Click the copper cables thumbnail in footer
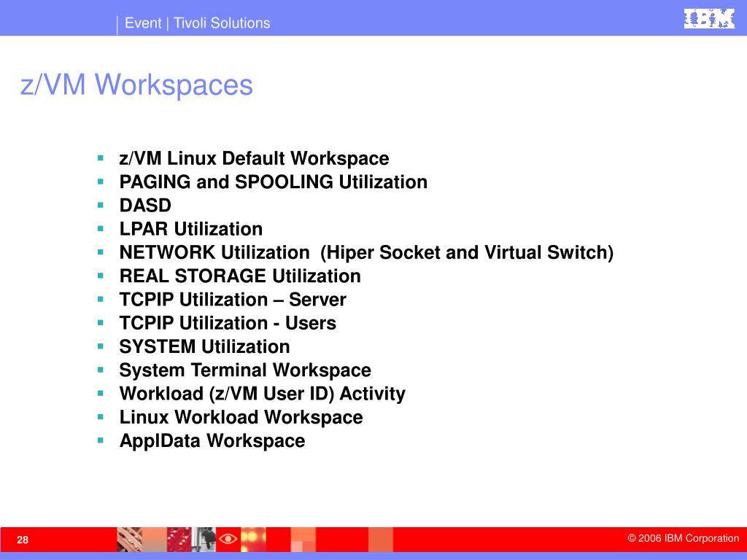The height and width of the screenshot is (560, 747). pyautogui.click(x=129, y=539)
